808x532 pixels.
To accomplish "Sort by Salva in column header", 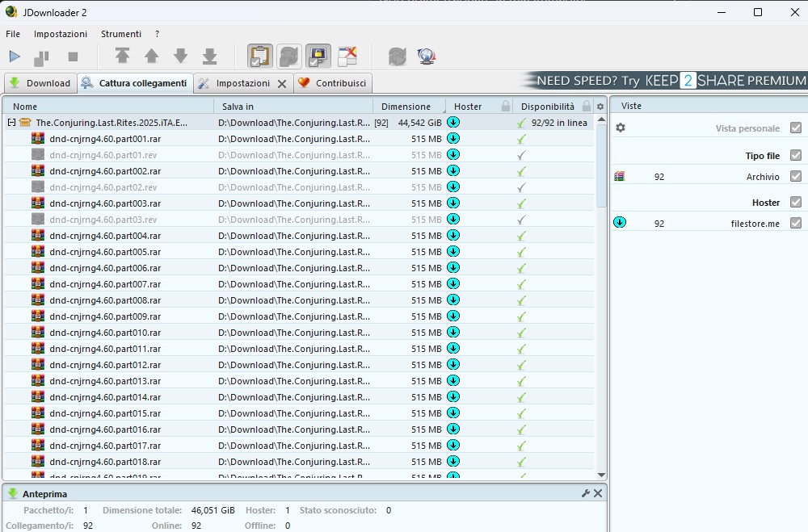I will 293,107.
